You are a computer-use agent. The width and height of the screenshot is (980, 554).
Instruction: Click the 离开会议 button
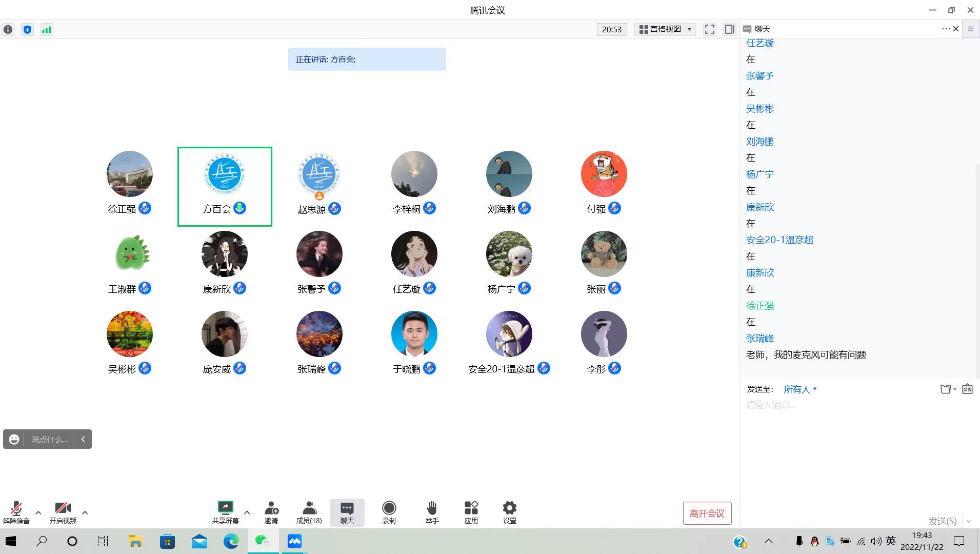pos(707,513)
